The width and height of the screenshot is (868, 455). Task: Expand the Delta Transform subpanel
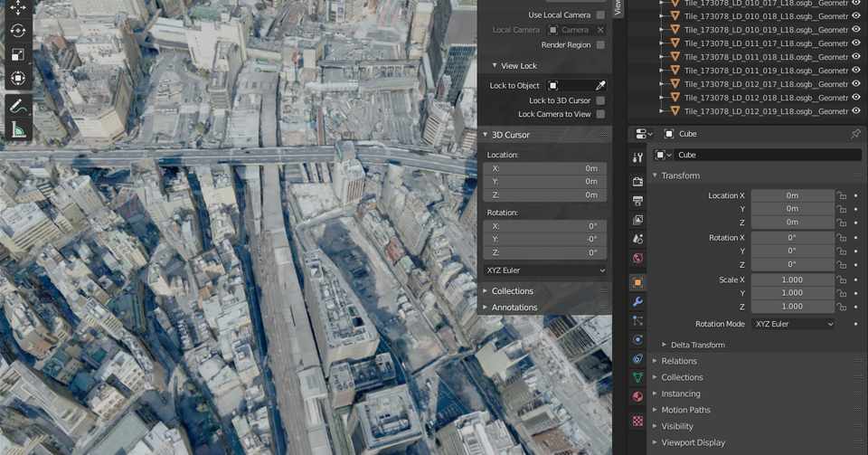coord(665,345)
